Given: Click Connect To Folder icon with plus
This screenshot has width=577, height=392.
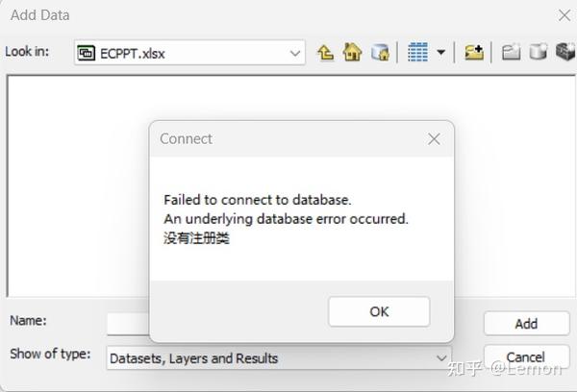Looking at the screenshot, I should tap(474, 52).
